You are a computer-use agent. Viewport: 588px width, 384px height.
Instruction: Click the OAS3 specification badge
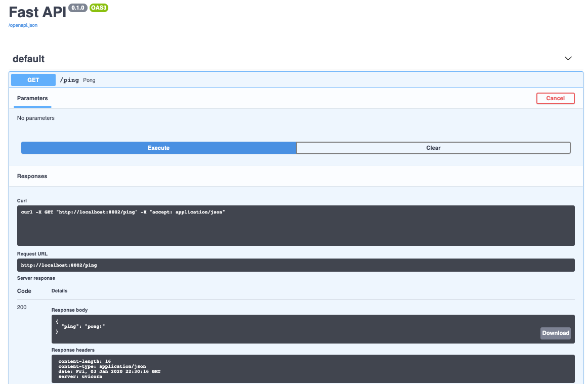tap(99, 8)
